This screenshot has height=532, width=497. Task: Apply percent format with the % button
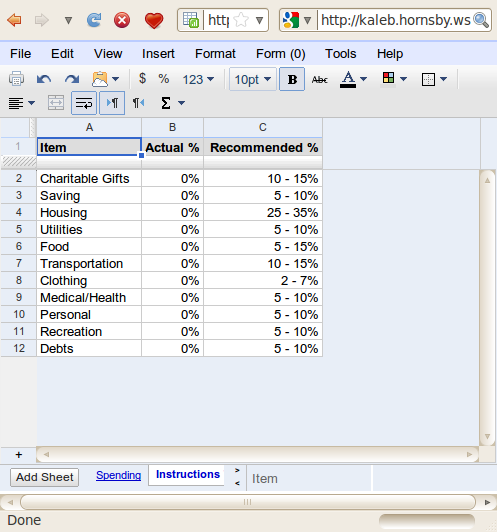(x=164, y=79)
